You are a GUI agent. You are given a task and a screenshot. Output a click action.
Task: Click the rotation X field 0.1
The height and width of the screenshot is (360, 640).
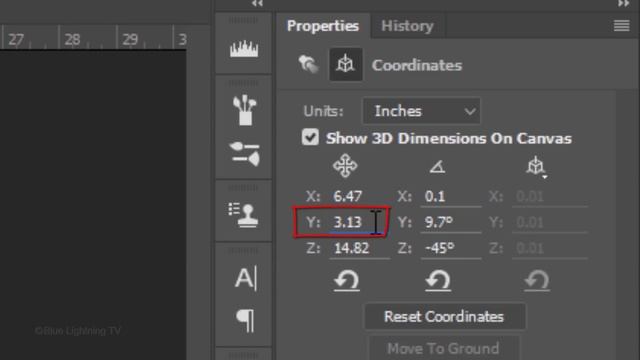451,197
